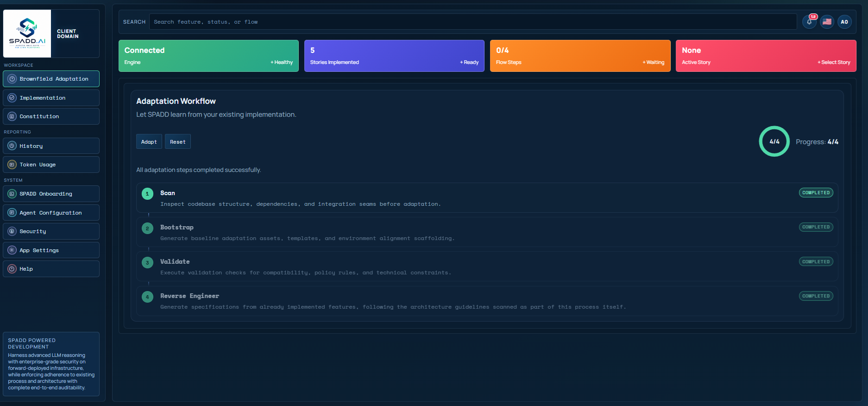The image size is (868, 406).
Task: Click the +Healthy label
Action: click(x=282, y=62)
